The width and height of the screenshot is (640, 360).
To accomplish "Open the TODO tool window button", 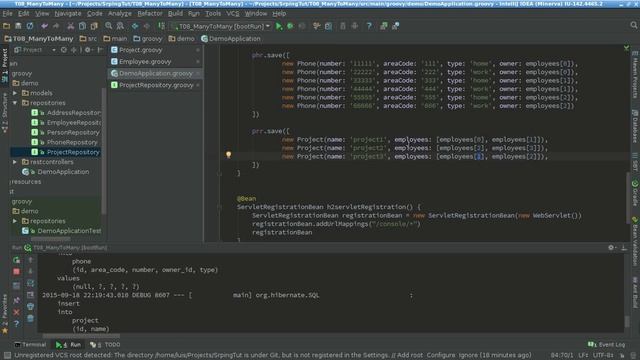I will tap(105, 344).
